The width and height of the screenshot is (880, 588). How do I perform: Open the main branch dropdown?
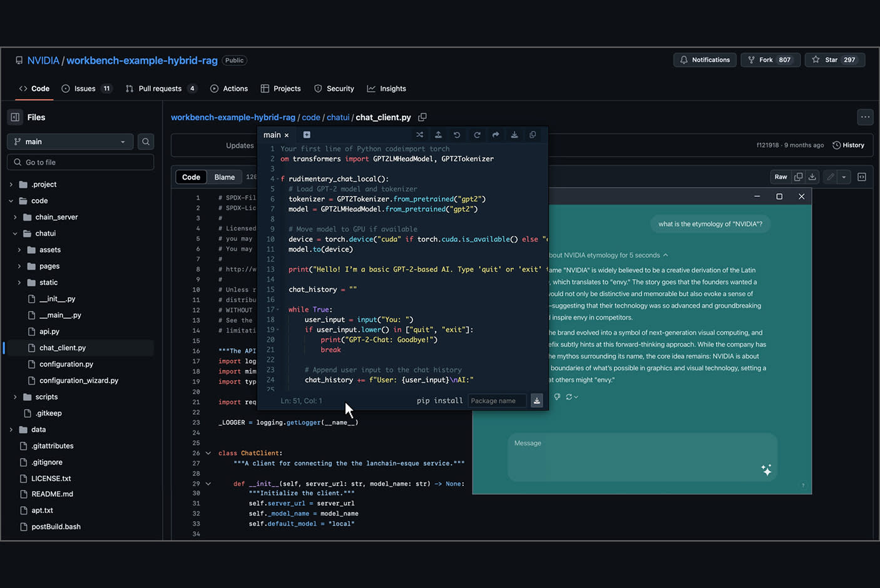pyautogui.click(x=70, y=142)
